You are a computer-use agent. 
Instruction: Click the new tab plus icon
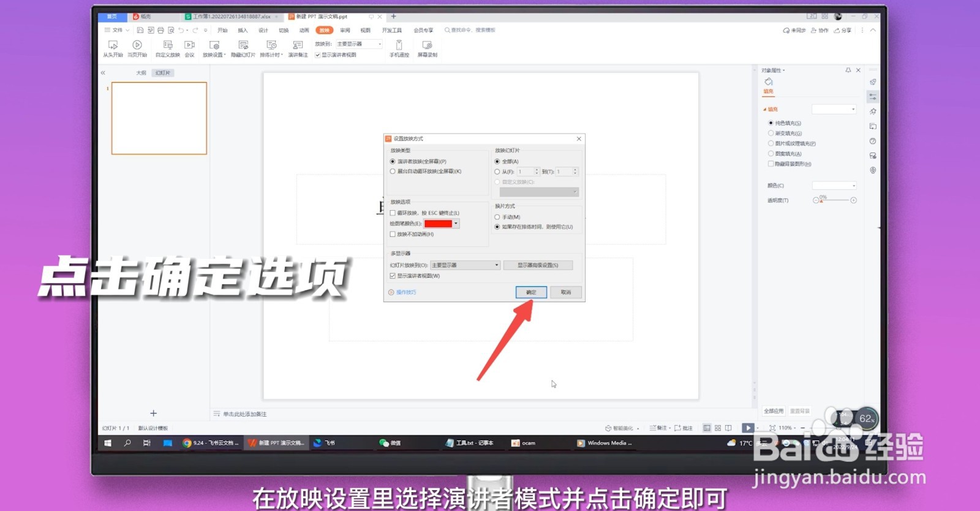click(x=394, y=17)
